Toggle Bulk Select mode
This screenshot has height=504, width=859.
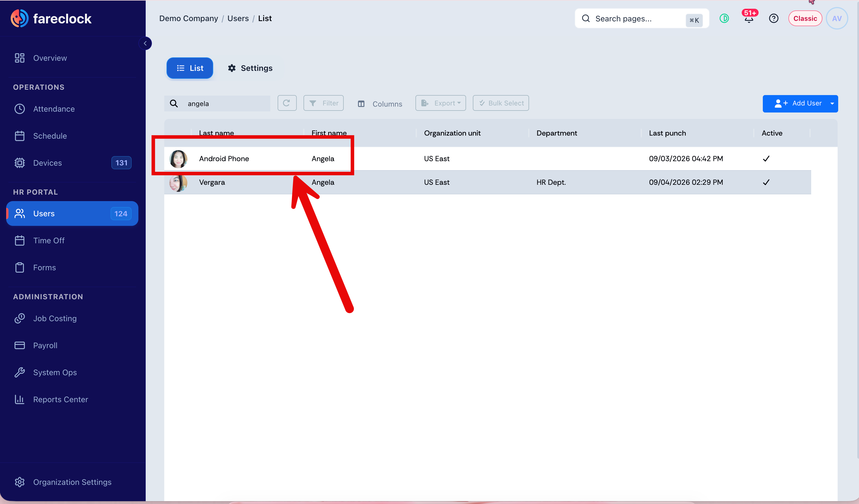(500, 103)
